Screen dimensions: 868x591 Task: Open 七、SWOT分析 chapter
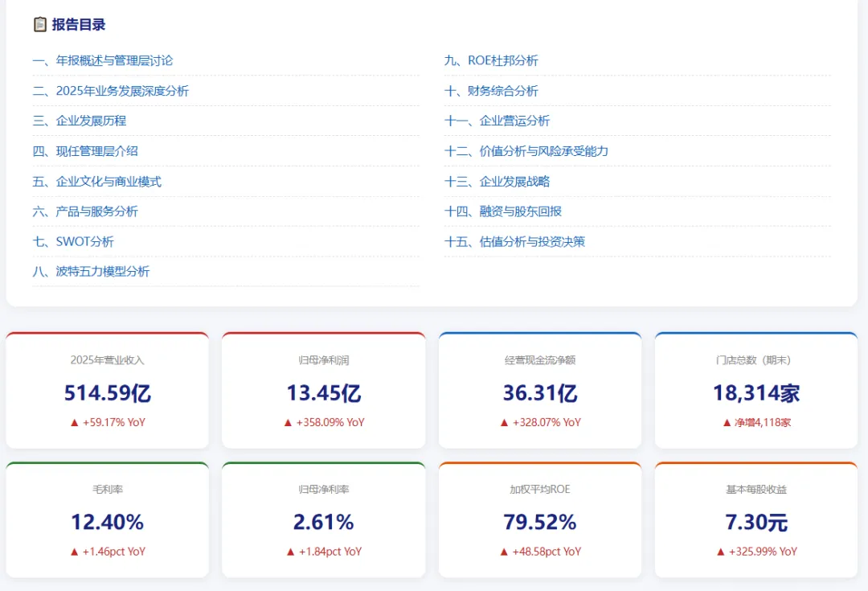(x=73, y=241)
